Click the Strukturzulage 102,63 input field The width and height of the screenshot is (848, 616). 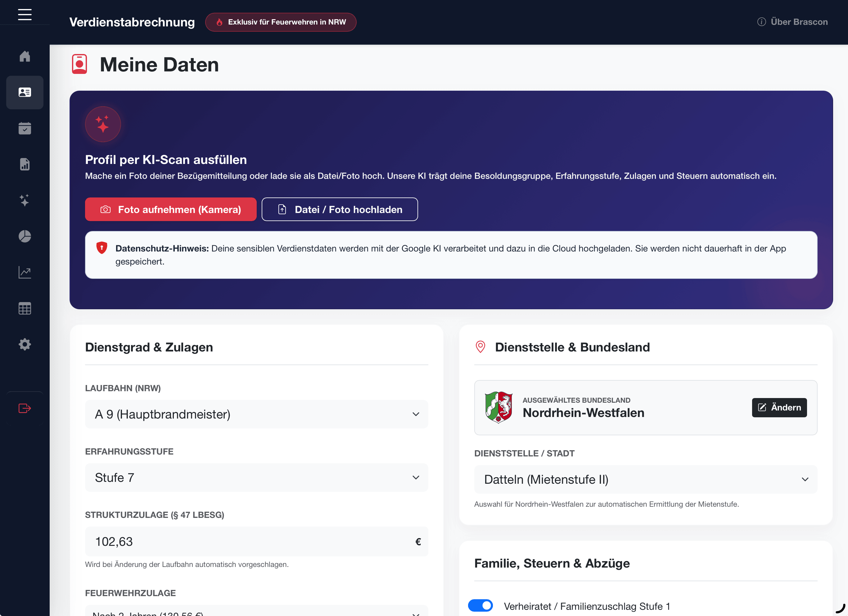[256, 541]
